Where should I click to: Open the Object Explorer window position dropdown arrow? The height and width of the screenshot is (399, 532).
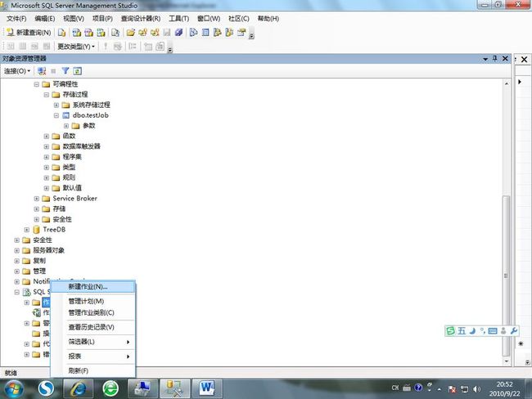(485, 59)
